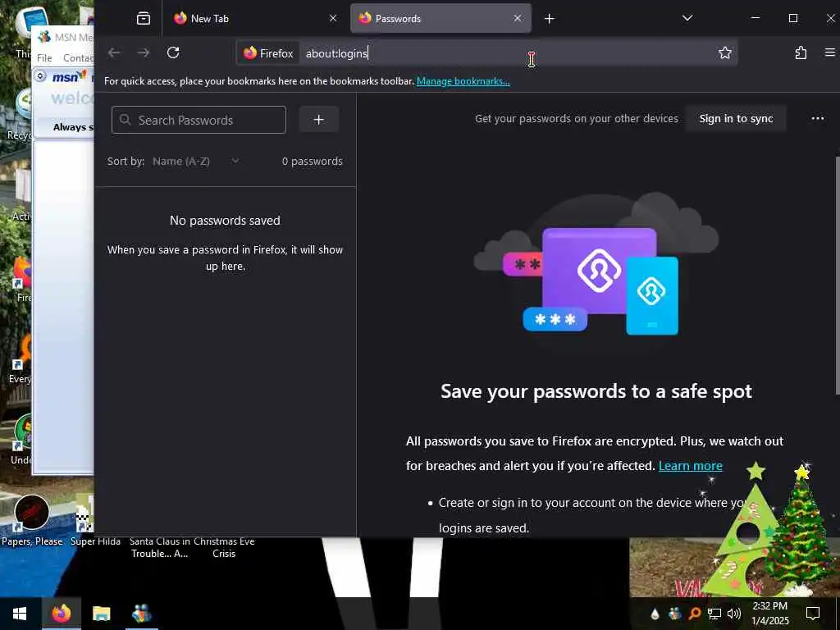Open the network tray icon

(x=714, y=614)
